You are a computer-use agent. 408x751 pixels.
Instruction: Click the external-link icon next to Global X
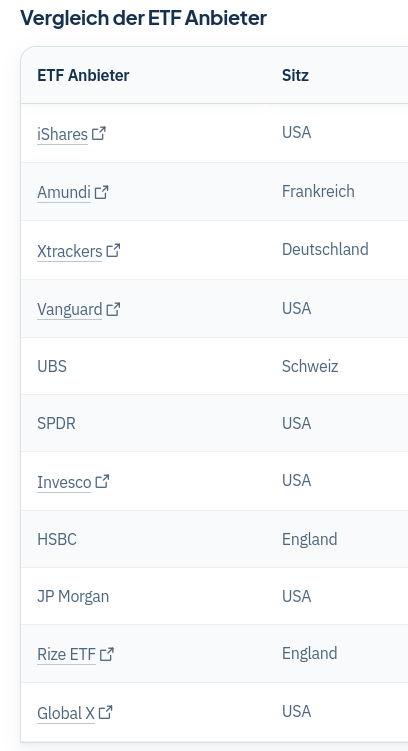click(x=105, y=713)
